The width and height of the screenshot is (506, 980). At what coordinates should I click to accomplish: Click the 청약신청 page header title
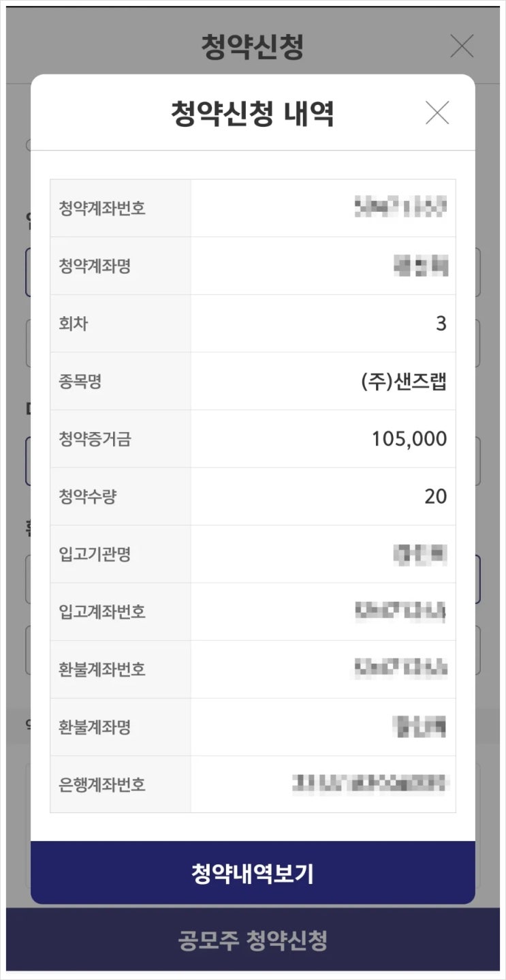pyautogui.click(x=253, y=46)
